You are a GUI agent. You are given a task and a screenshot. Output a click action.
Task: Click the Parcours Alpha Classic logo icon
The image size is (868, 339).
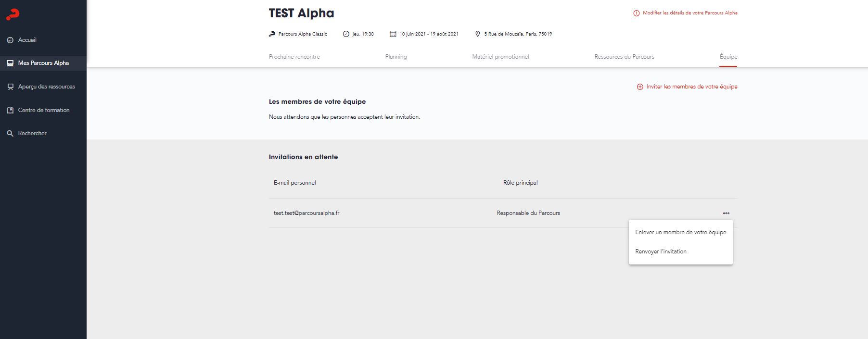point(272,34)
